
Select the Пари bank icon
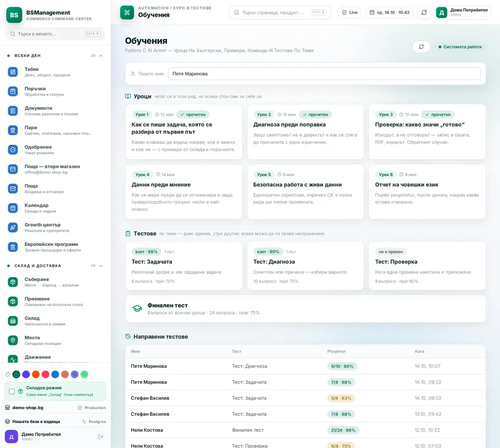12,130
